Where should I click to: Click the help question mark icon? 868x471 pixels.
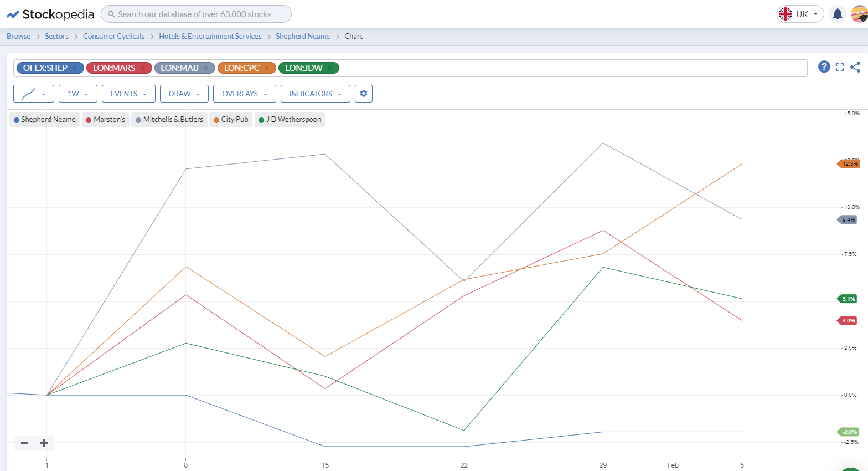[x=824, y=67]
